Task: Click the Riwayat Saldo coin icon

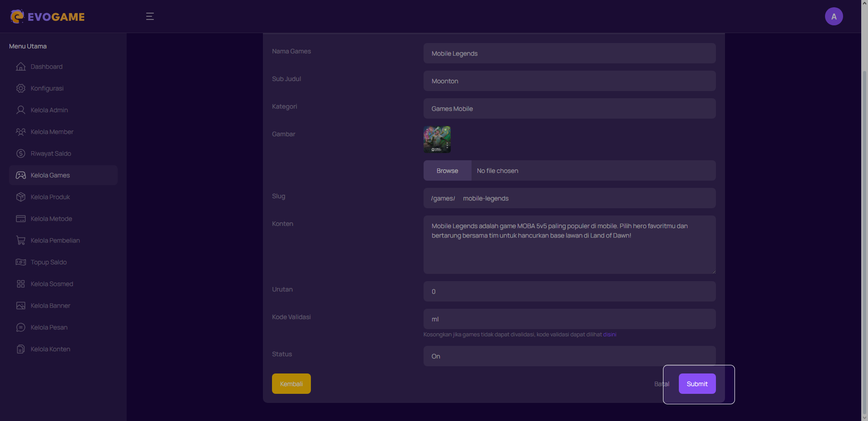Action: click(x=21, y=153)
